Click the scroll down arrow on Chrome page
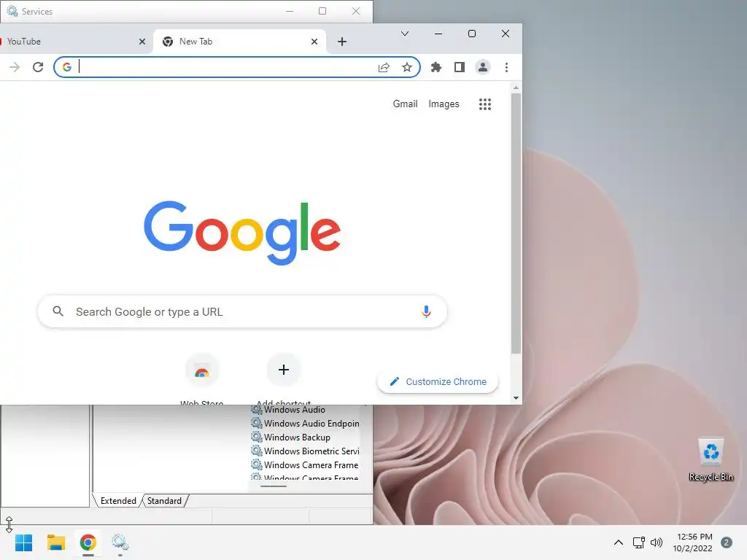 (516, 398)
